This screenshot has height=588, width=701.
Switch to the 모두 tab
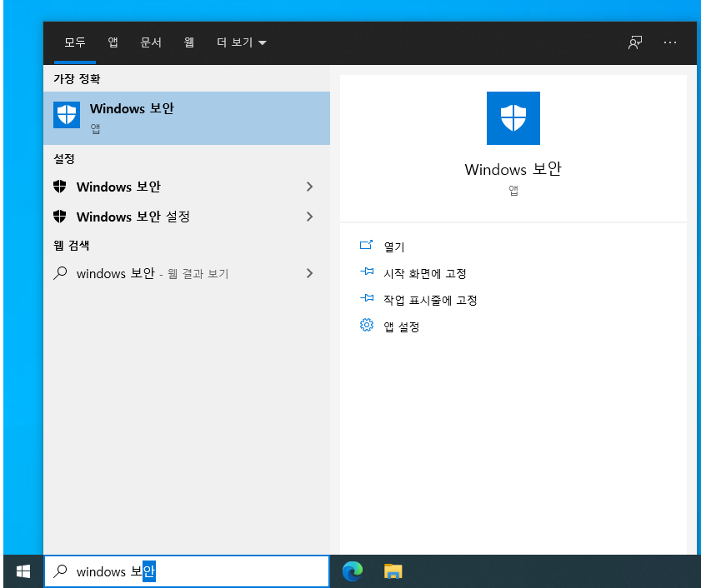click(x=75, y=42)
